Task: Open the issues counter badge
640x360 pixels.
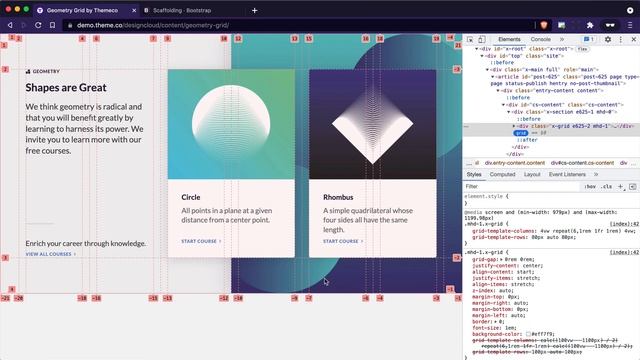Action: pyautogui.click(x=589, y=39)
